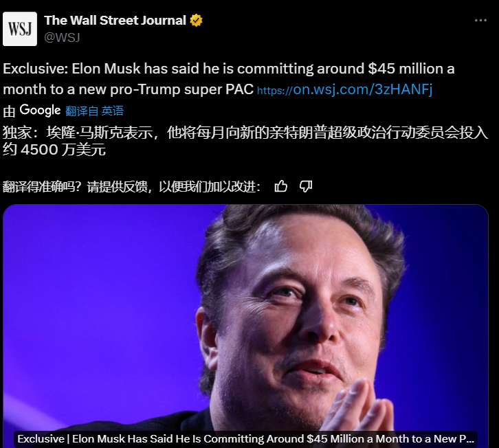Open the three-dot more options menu
499x448 pixels.
coord(480,21)
